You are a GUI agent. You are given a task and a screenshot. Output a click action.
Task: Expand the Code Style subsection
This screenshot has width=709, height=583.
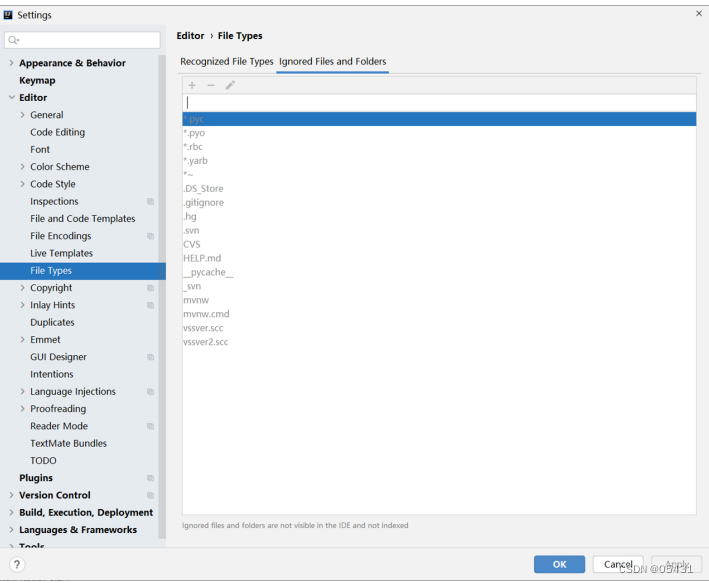(23, 184)
